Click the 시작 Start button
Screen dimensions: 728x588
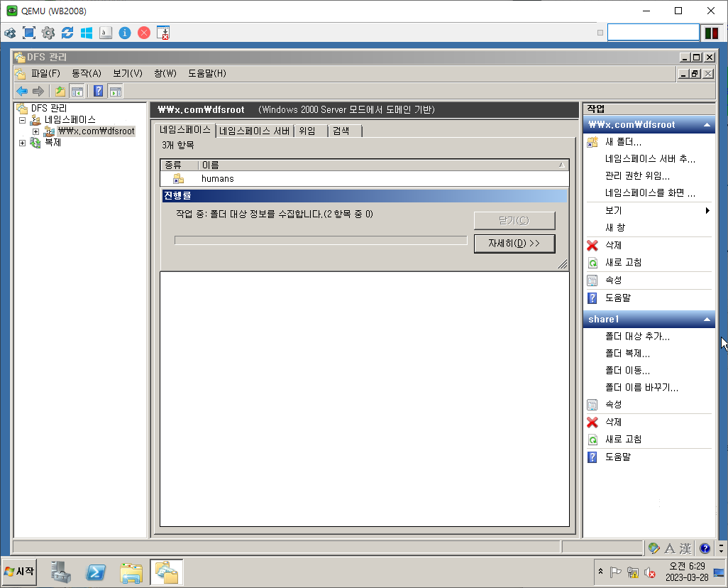19,571
